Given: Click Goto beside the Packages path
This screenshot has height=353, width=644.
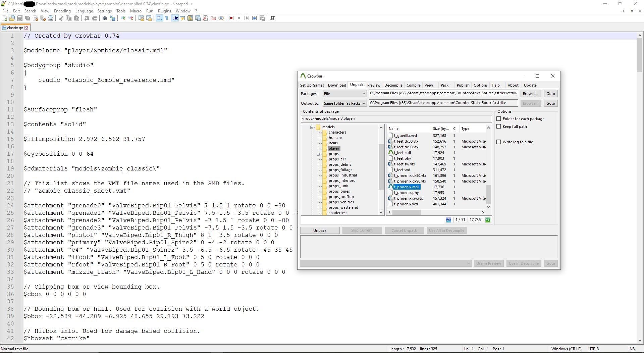Looking at the screenshot, I should (x=550, y=94).
